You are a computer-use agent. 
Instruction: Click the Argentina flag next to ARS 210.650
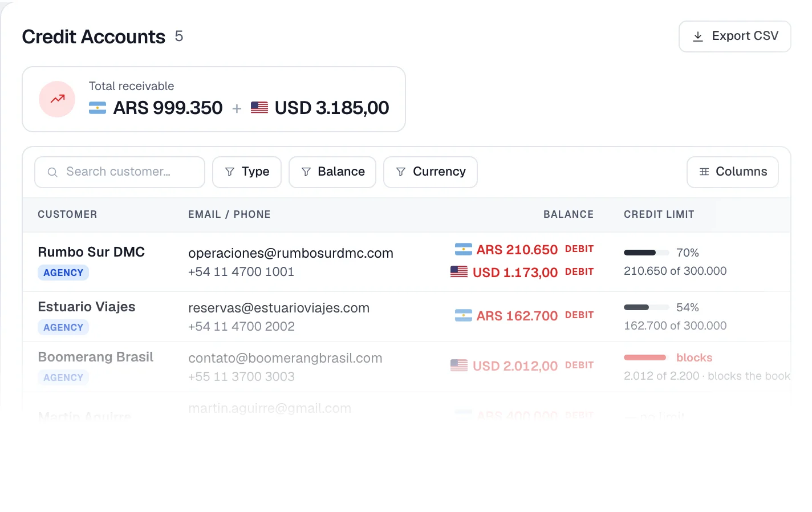(x=464, y=249)
